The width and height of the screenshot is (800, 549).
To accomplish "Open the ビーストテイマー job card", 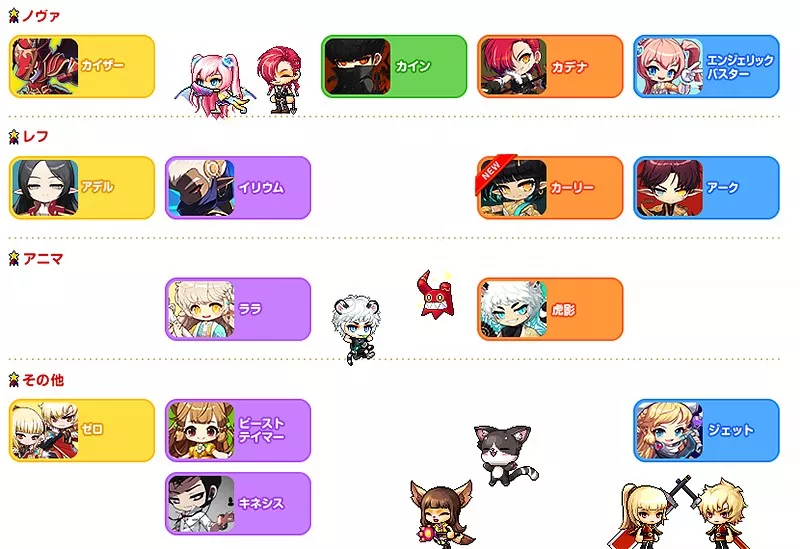I will tap(238, 431).
